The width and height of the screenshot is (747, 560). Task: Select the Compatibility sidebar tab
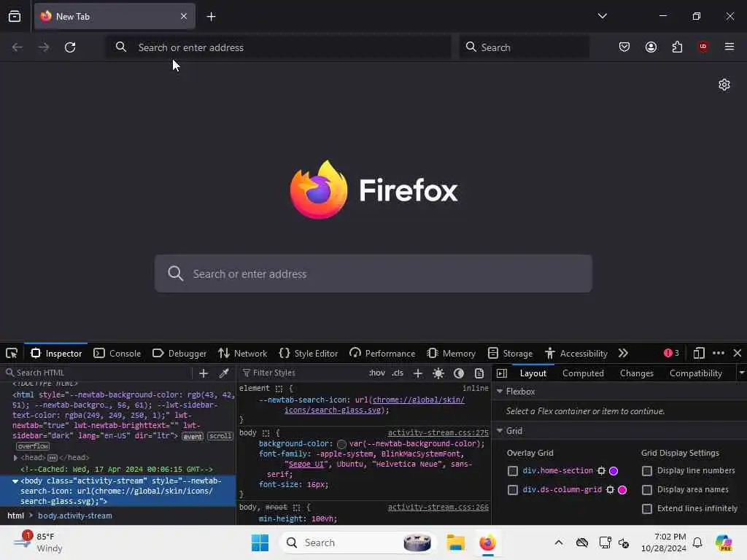click(695, 373)
